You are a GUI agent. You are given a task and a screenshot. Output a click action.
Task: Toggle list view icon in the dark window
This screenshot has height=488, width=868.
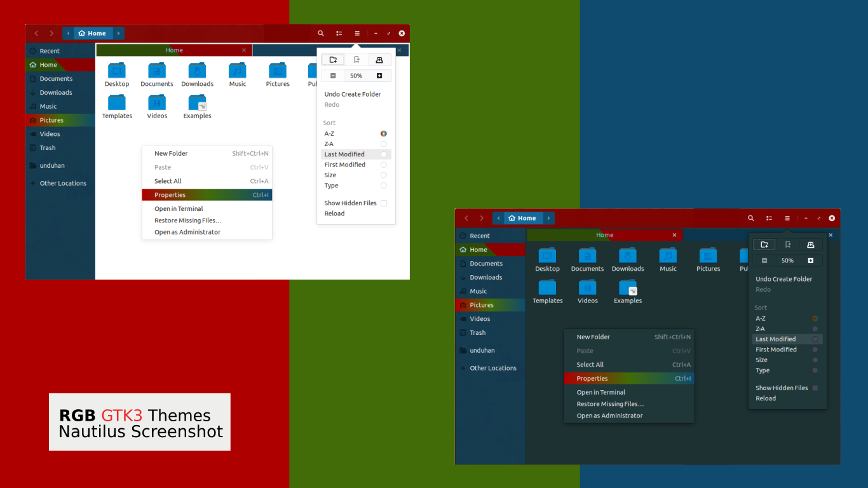770,218
